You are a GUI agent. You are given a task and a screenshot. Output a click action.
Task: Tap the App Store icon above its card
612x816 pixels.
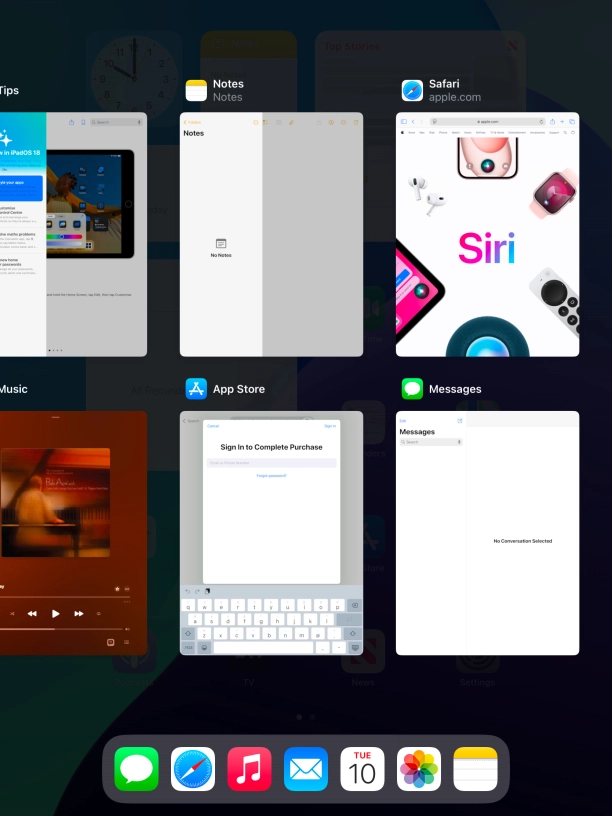pos(196,389)
